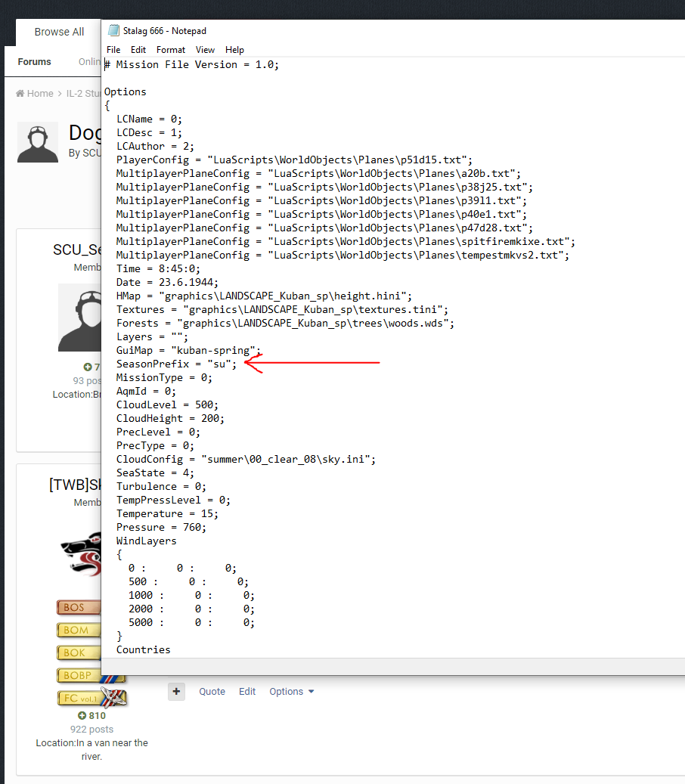Viewport: 685px width, 784px height.
Task: Click the Options heading line in Notepad
Action: [x=125, y=92]
